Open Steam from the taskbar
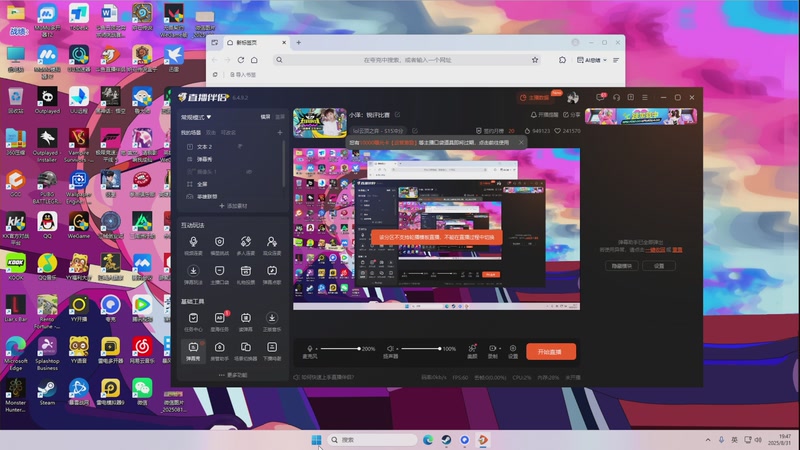This screenshot has height=450, width=800. tap(446, 440)
